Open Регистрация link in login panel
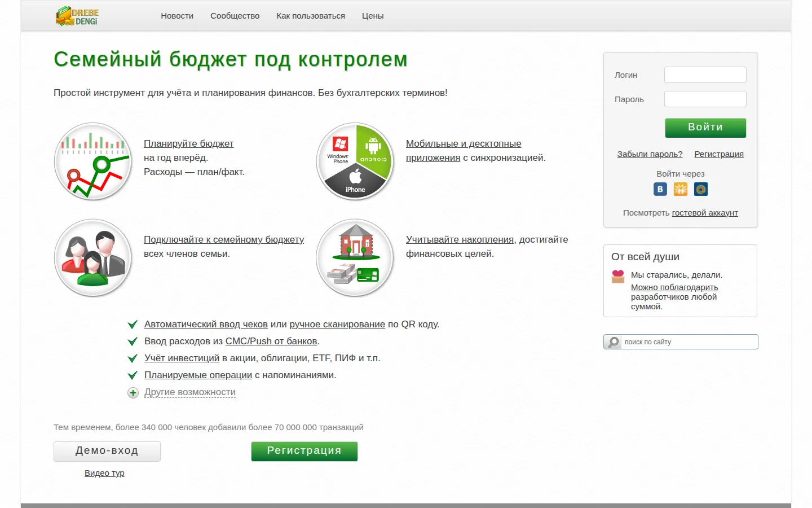 719,154
